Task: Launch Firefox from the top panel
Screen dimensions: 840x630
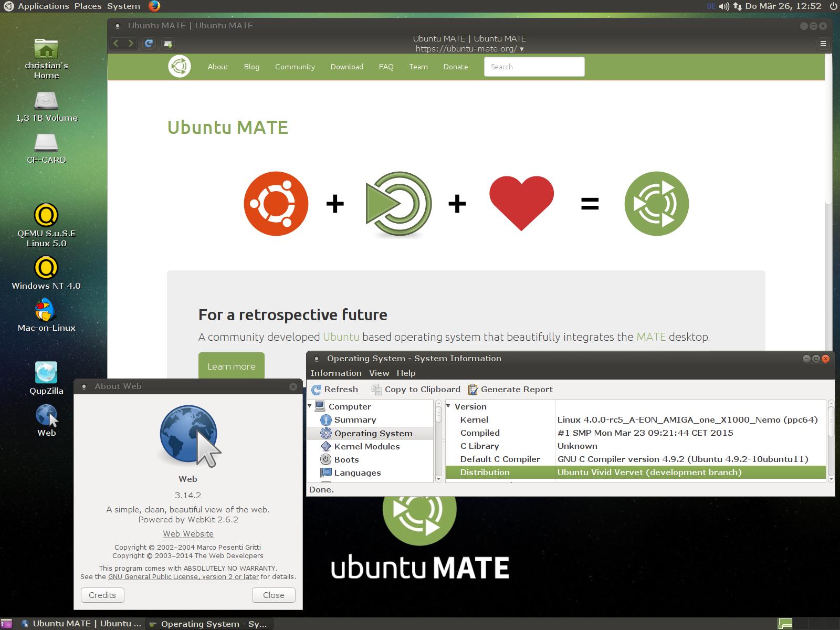Action: pyautogui.click(x=154, y=6)
